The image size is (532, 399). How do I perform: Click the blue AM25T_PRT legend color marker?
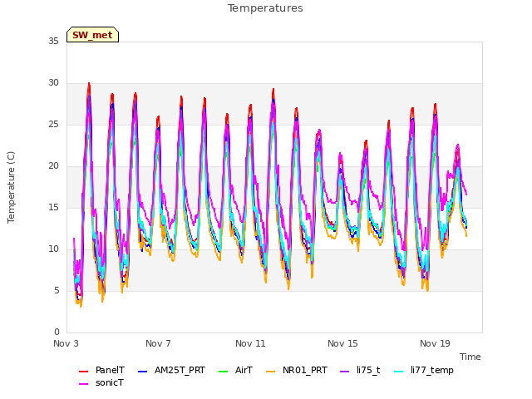142,372
